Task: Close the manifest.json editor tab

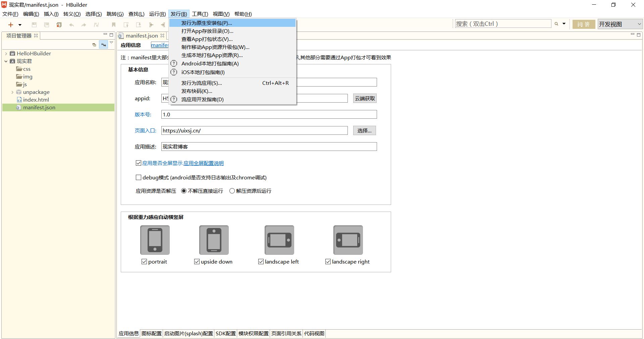Action: coord(162,36)
